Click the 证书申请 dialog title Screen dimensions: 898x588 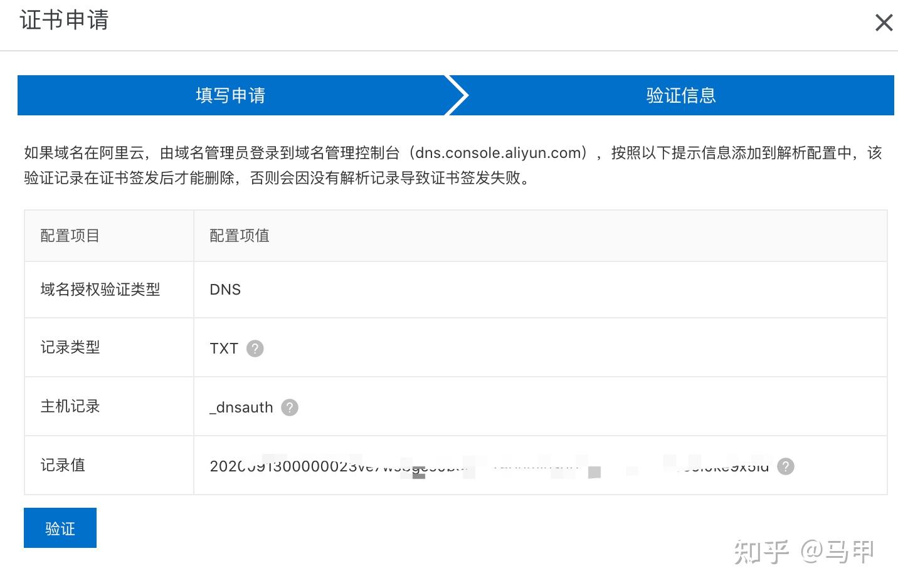pyautogui.click(x=64, y=20)
